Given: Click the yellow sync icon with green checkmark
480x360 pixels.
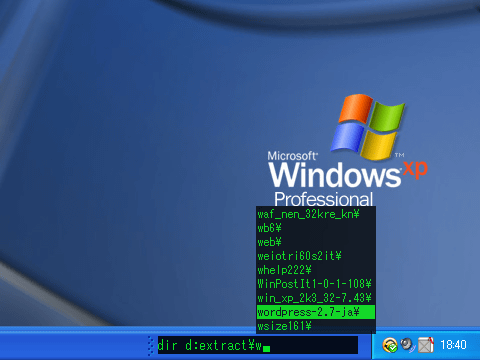Looking at the screenshot, I should click(x=390, y=345).
